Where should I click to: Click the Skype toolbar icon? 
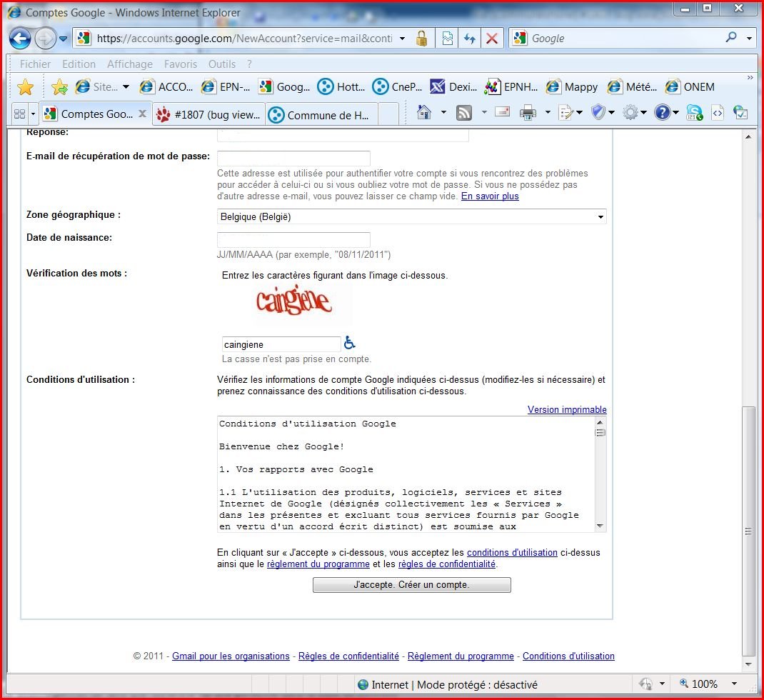click(694, 113)
